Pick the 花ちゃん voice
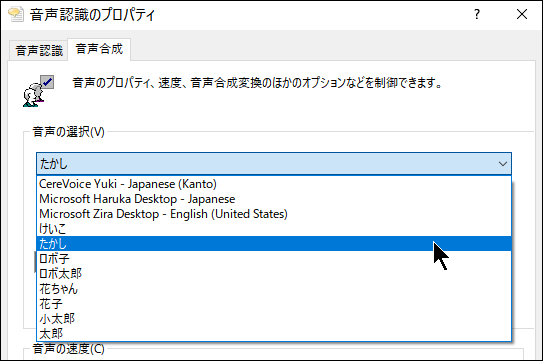Image resolution: width=543 pixels, height=361 pixels. [274, 289]
